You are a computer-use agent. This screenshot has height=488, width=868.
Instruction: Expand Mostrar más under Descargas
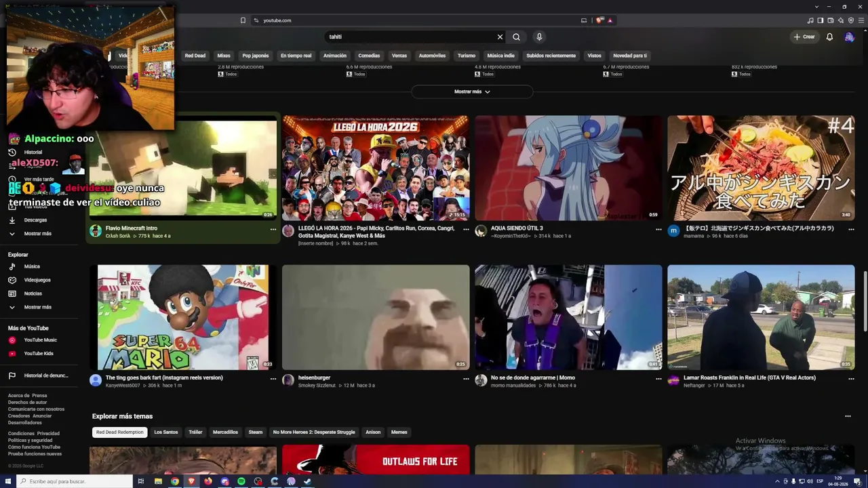pos(38,234)
